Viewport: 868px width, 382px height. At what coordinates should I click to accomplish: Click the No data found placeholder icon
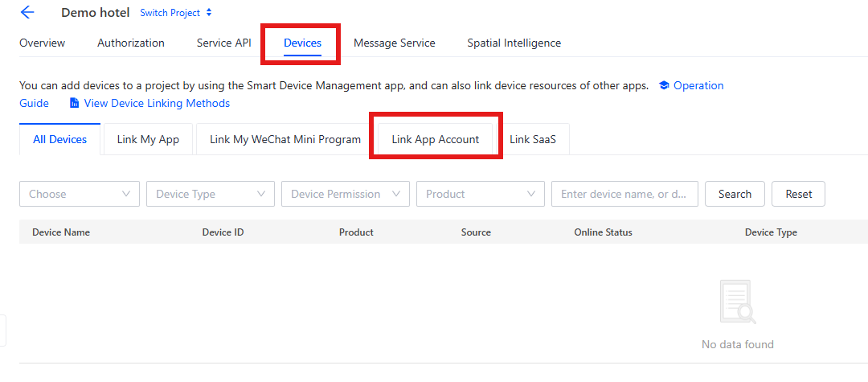(737, 302)
